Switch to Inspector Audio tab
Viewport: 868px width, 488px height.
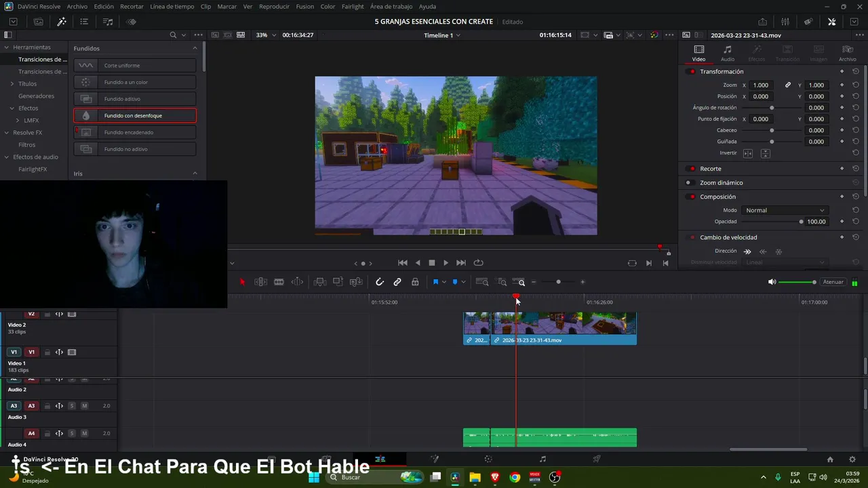click(728, 53)
